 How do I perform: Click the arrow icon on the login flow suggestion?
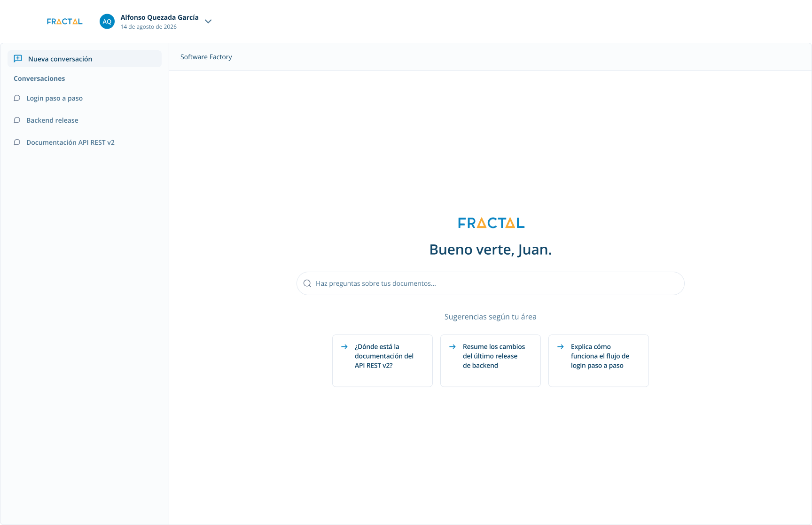[x=561, y=347]
